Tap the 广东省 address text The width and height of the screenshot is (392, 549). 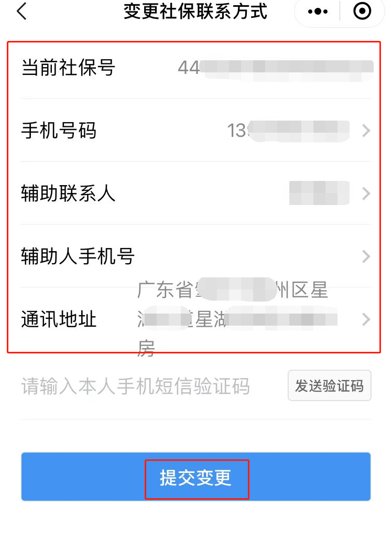165,290
